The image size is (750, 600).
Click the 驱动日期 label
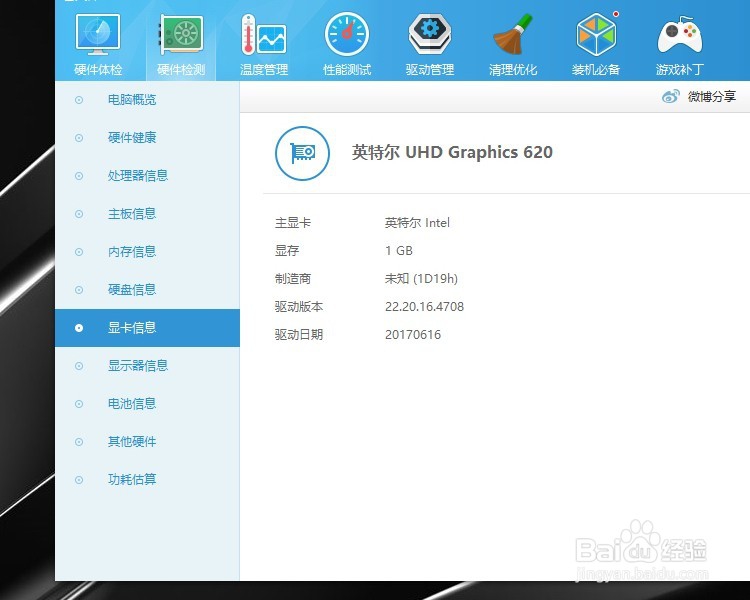[299, 334]
